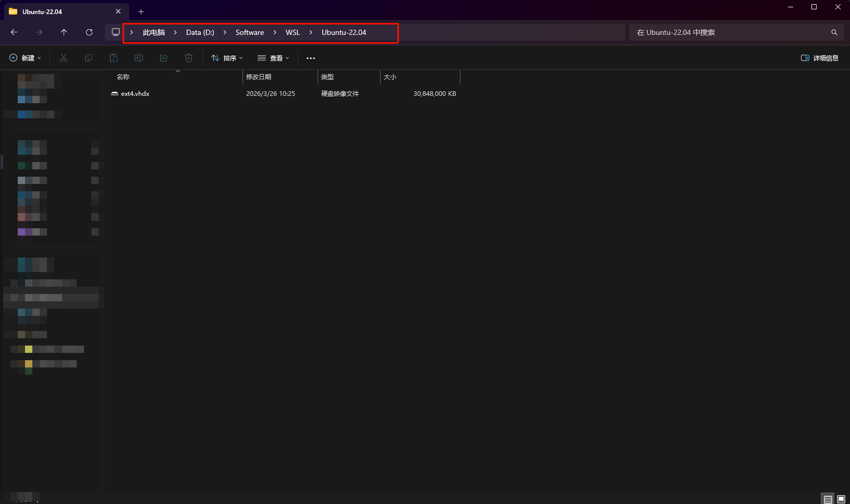Click the Cut scissors icon
This screenshot has height=504, width=850.
[64, 58]
